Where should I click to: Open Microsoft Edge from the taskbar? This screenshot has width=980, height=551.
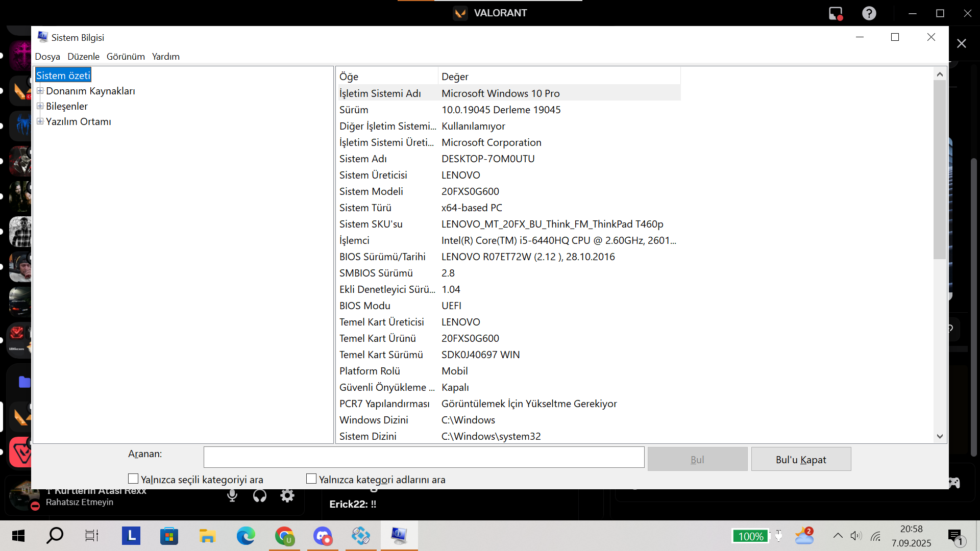(x=246, y=536)
